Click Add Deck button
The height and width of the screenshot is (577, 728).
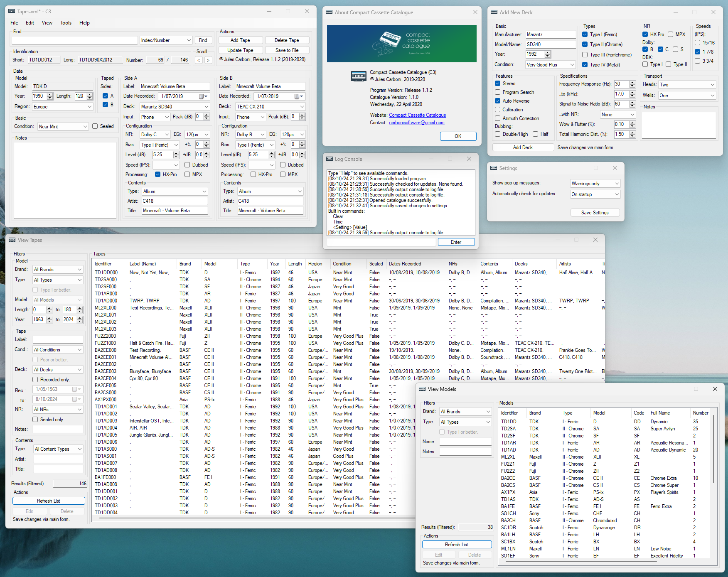[523, 147]
